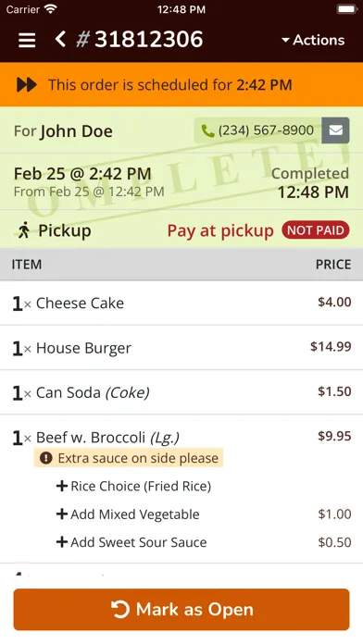This screenshot has width=363, height=644.
Task: Go back using the chevron arrow
Action: tap(60, 40)
